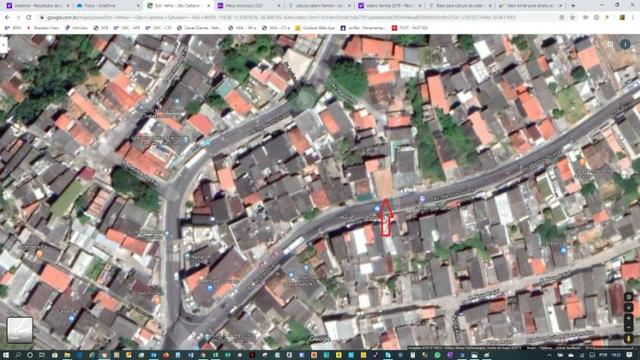Show my location on the map
640x360 pixels.
[629, 297]
